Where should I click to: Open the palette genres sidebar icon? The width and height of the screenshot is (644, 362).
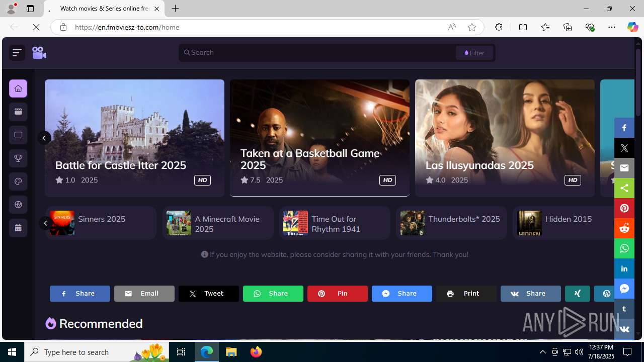coord(18,182)
